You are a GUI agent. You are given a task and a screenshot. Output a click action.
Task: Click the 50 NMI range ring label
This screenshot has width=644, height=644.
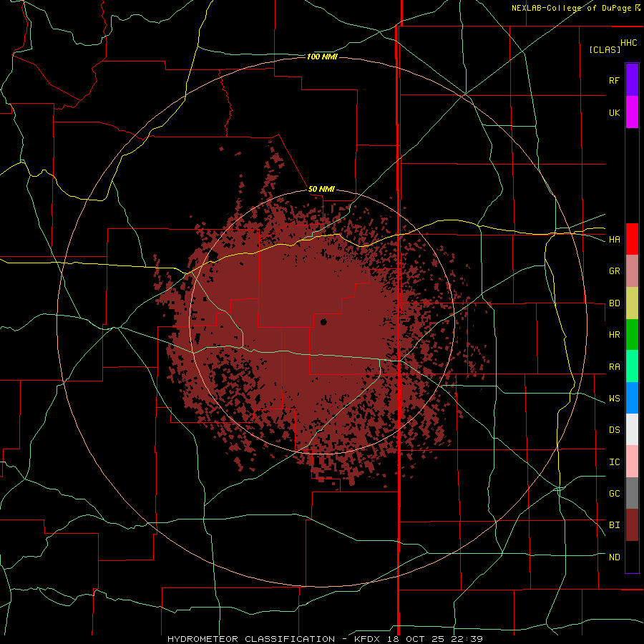pyautogui.click(x=321, y=190)
